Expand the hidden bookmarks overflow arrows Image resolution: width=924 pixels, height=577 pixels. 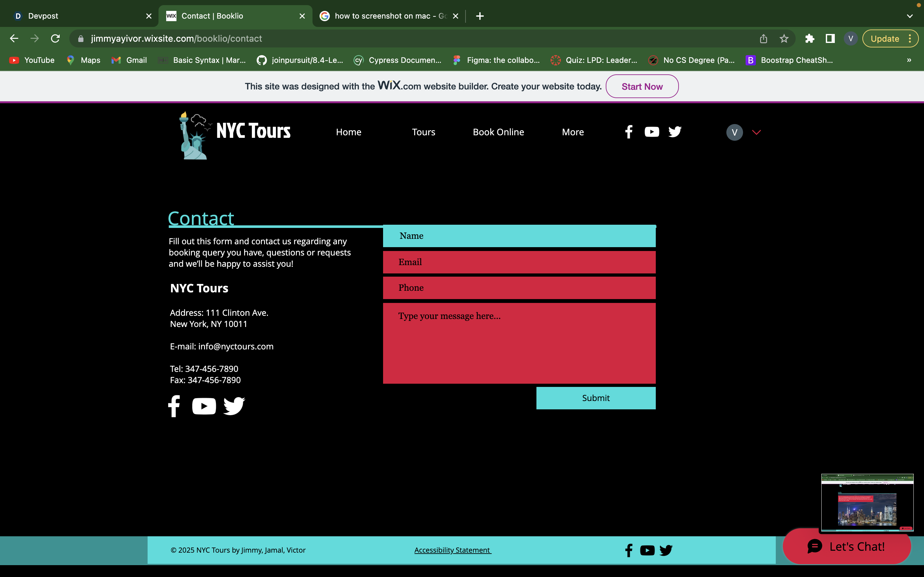coord(909,60)
